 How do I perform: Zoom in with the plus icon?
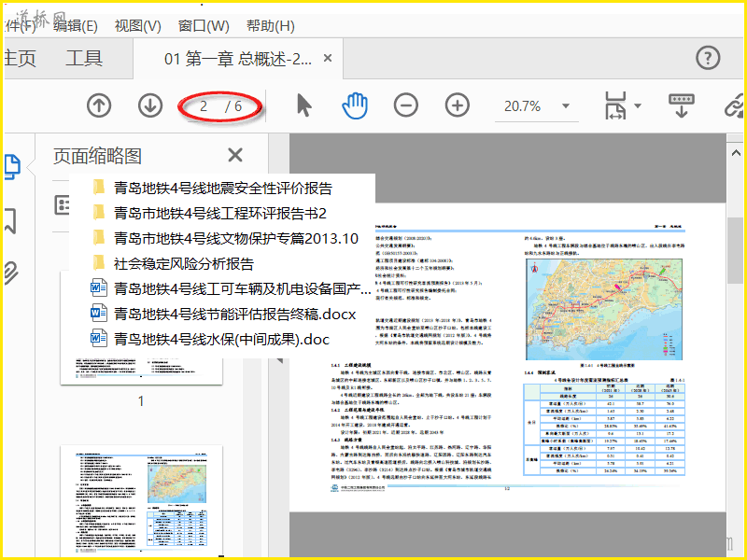[x=458, y=105]
